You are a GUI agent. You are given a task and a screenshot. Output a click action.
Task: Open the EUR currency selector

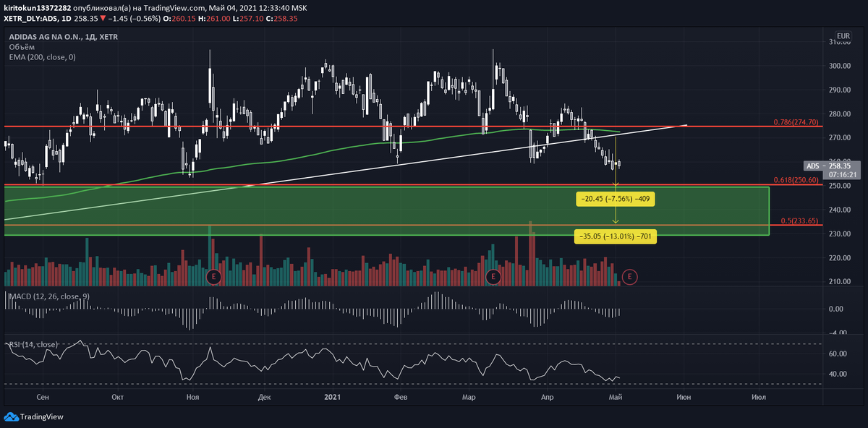[843, 36]
